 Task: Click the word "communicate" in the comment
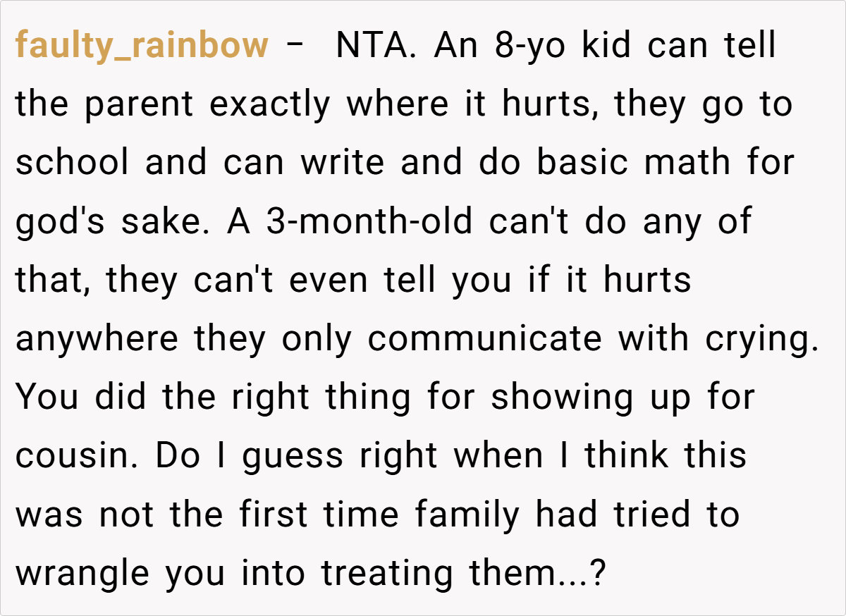pos(485,339)
